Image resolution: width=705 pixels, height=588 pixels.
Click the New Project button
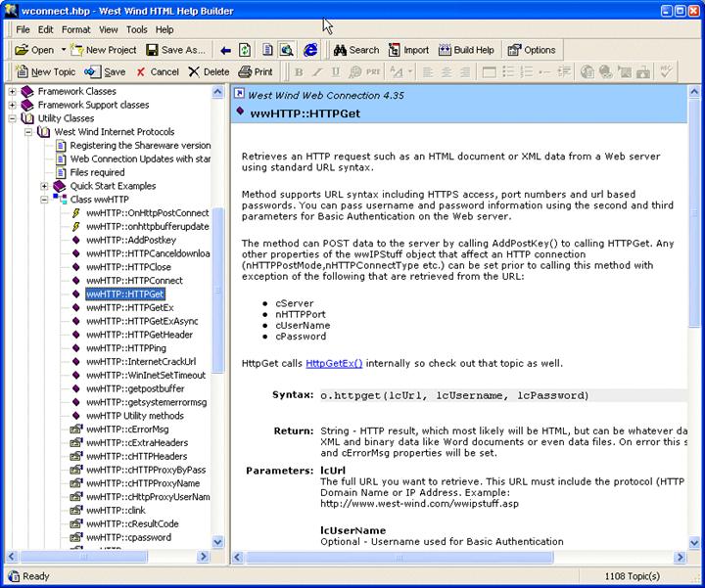[x=104, y=50]
